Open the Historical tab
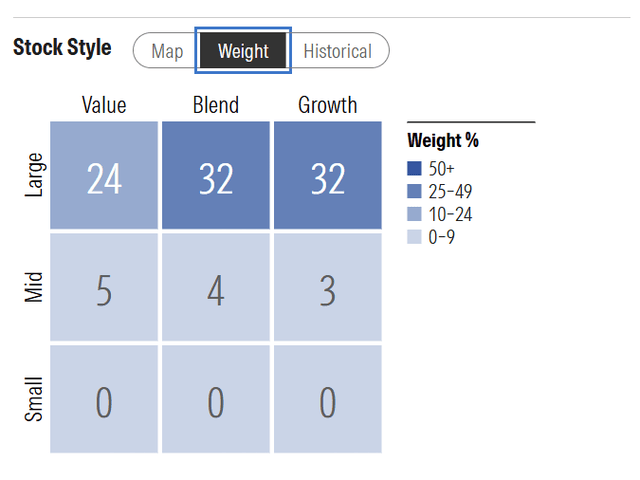 [337, 51]
